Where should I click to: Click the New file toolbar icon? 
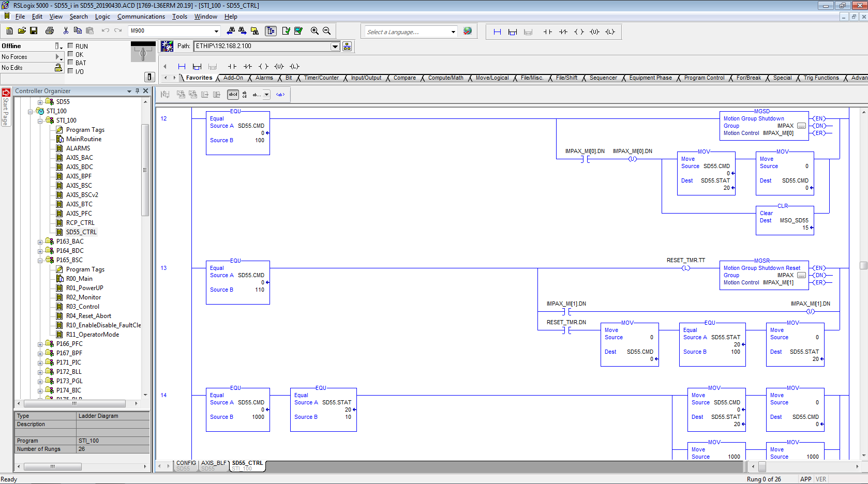tap(9, 31)
